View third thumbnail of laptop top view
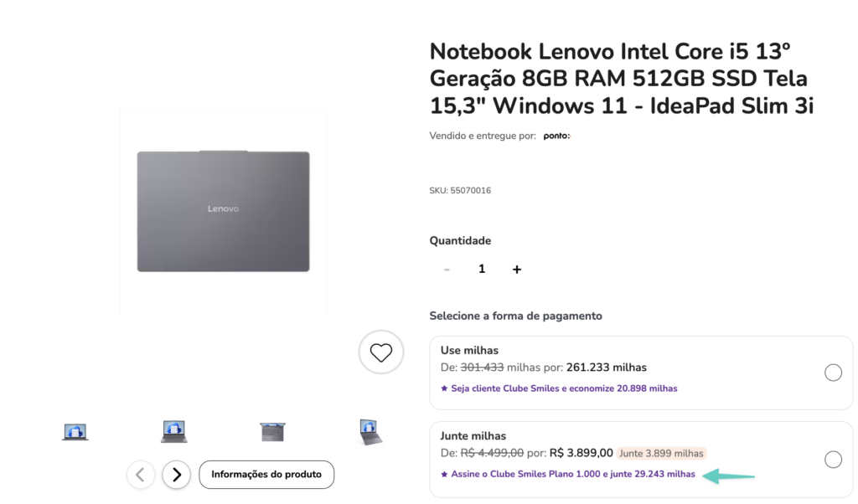The image size is (858, 504). click(x=272, y=432)
